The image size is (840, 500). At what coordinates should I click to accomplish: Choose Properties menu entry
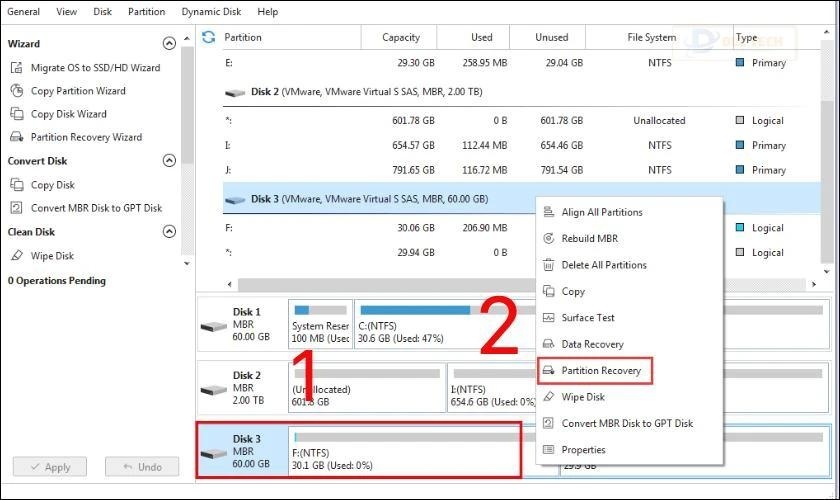(x=629, y=449)
